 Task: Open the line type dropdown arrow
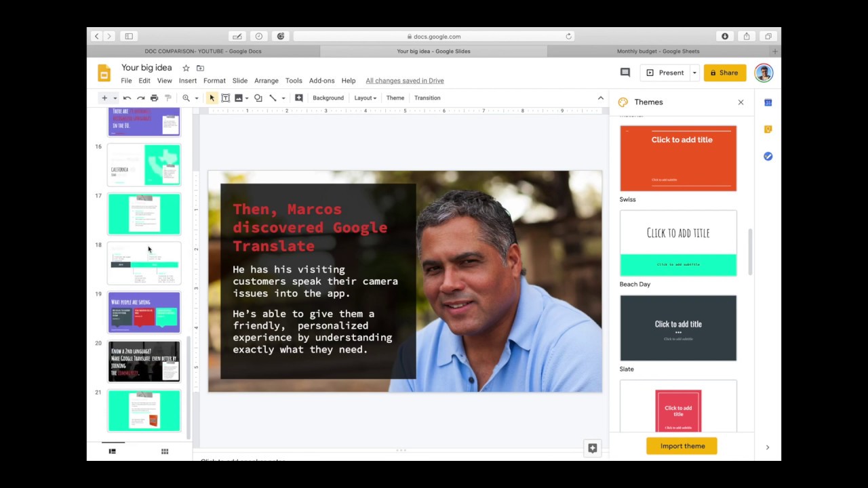[x=283, y=98]
